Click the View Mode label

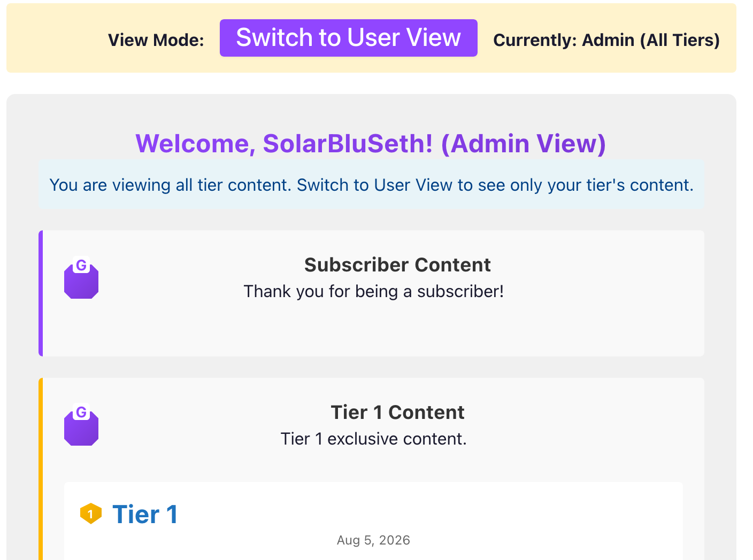click(x=156, y=40)
